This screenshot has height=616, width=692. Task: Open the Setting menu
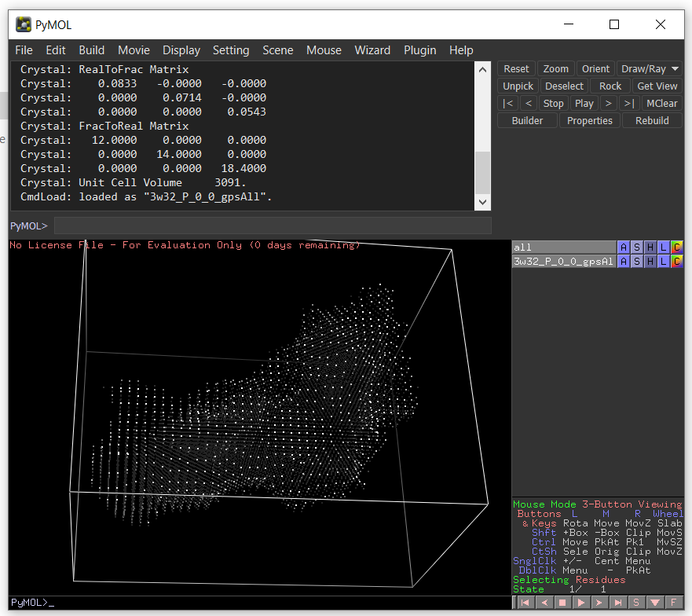(x=231, y=49)
